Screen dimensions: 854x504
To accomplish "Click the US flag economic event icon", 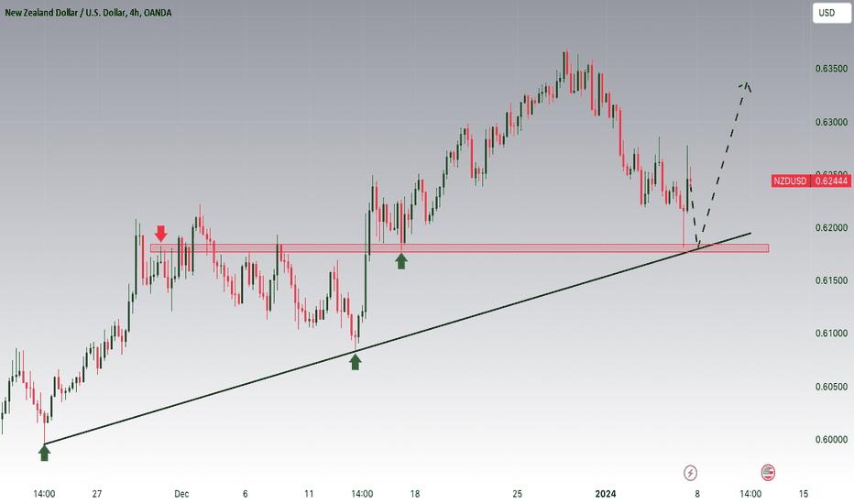I will tap(768, 473).
